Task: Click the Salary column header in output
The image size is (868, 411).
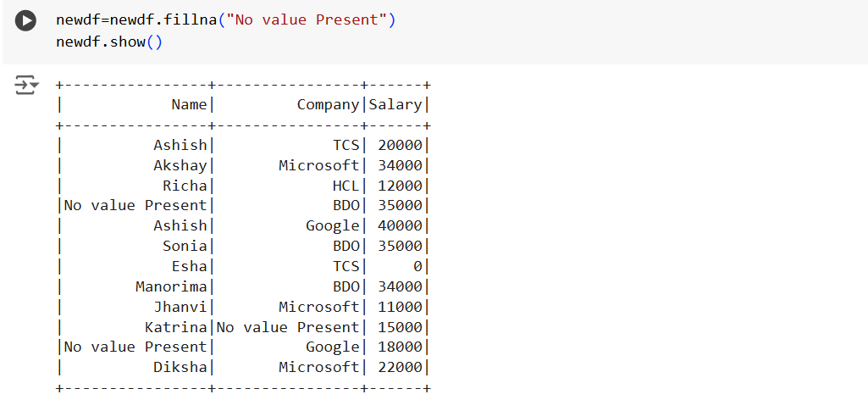Action: (x=395, y=104)
